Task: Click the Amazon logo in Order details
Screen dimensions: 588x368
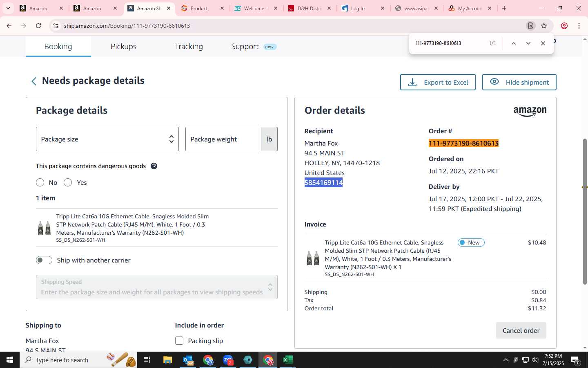Action: (530, 111)
